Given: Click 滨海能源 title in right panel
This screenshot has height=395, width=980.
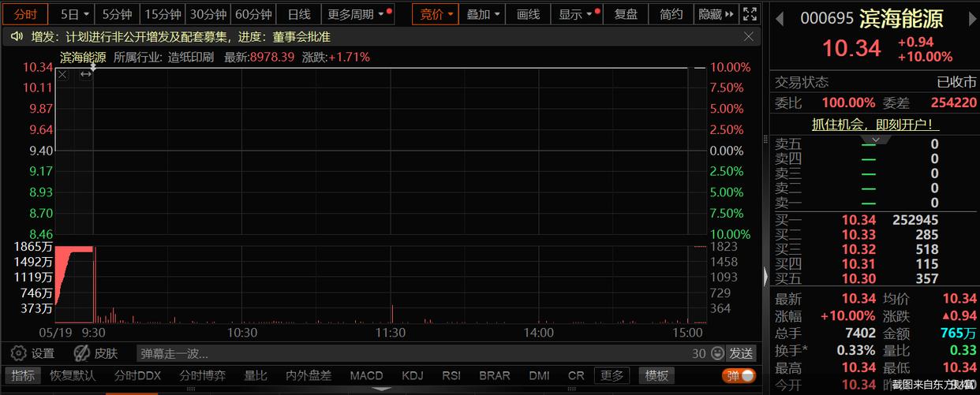Looking at the screenshot, I should (x=901, y=17).
